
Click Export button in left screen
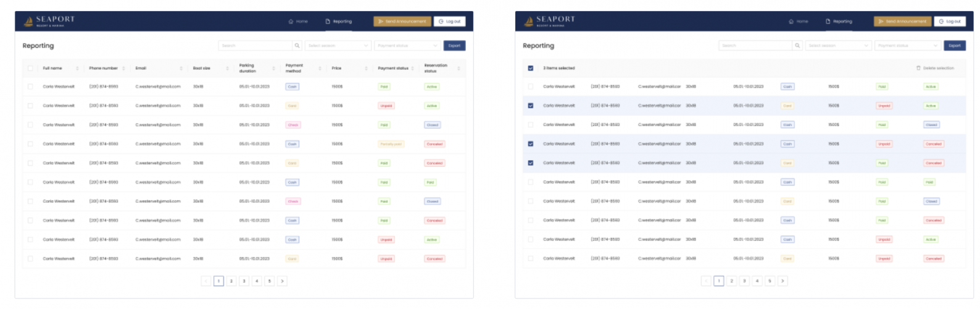[x=454, y=46]
